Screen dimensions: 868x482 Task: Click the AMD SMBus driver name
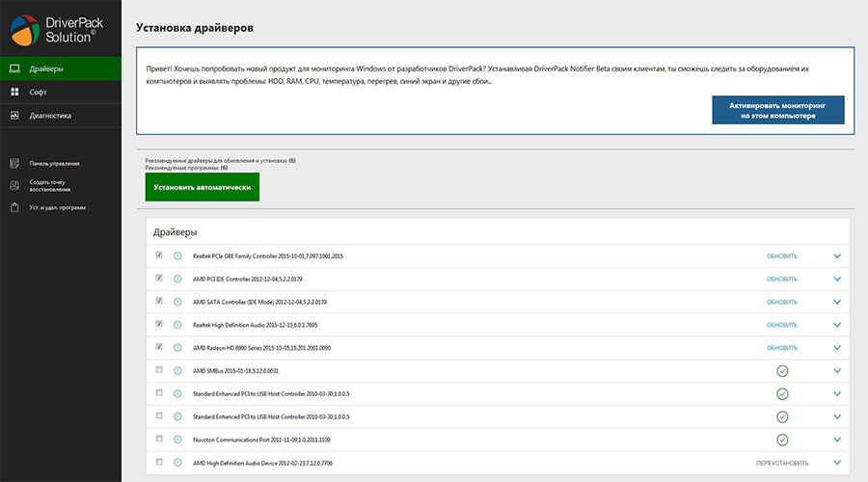(x=235, y=371)
